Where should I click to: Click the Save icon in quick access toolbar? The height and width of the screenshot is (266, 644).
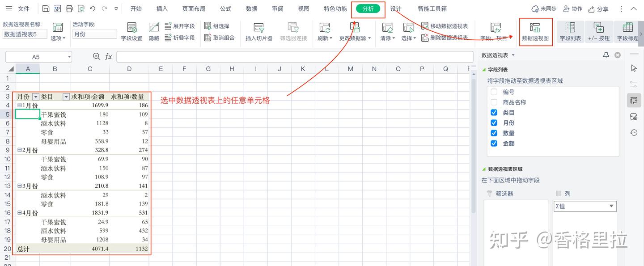point(46,8)
